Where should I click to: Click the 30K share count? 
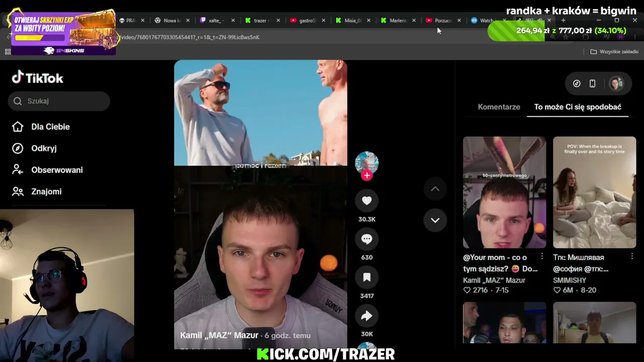(367, 334)
